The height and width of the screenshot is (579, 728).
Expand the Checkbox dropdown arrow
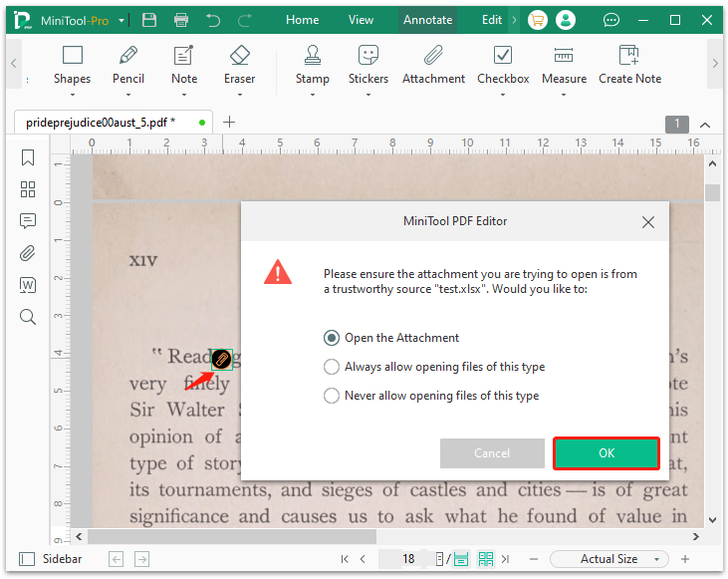[x=503, y=95]
